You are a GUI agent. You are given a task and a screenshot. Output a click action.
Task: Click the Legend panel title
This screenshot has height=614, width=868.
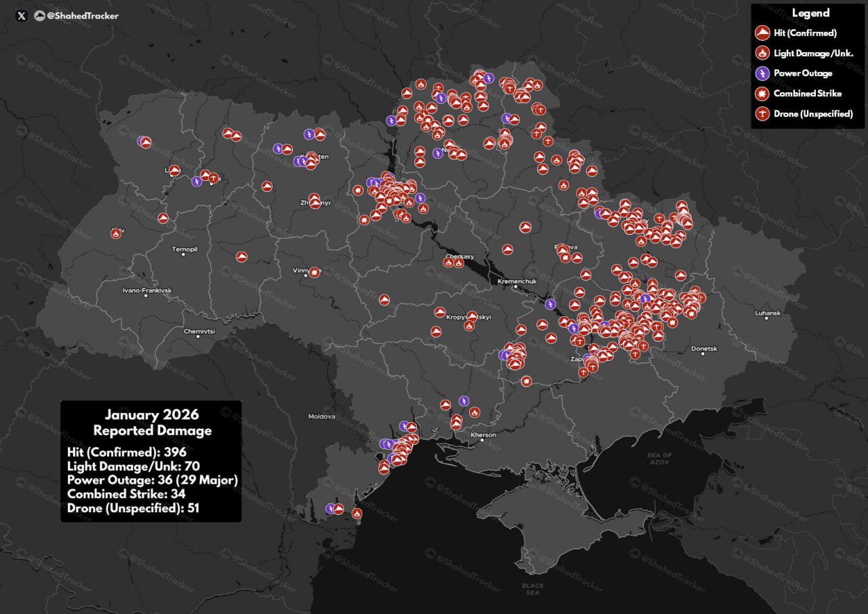[811, 13]
